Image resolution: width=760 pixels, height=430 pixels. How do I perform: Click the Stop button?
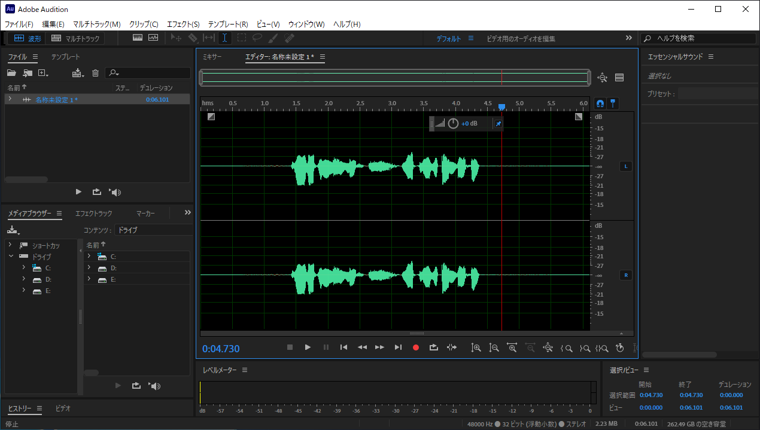290,347
